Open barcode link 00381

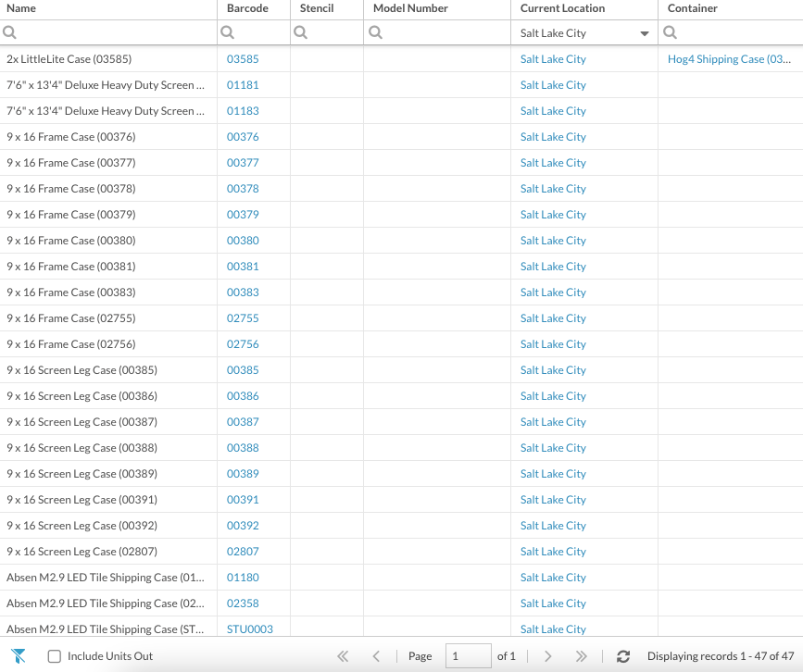point(243,267)
